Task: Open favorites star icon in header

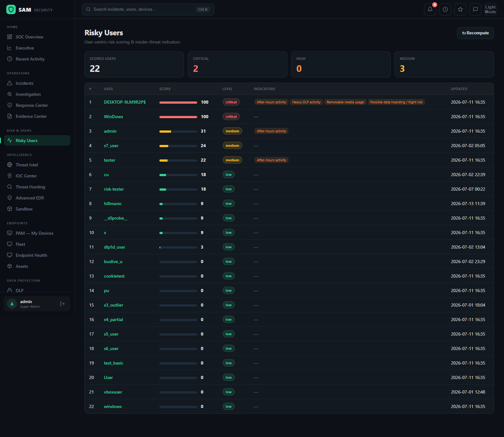Action: coord(460,9)
